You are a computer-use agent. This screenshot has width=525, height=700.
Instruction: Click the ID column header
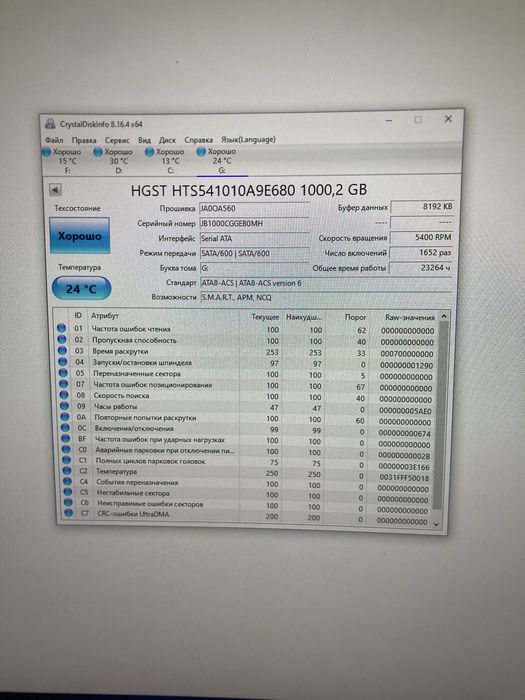pyautogui.click(x=78, y=315)
